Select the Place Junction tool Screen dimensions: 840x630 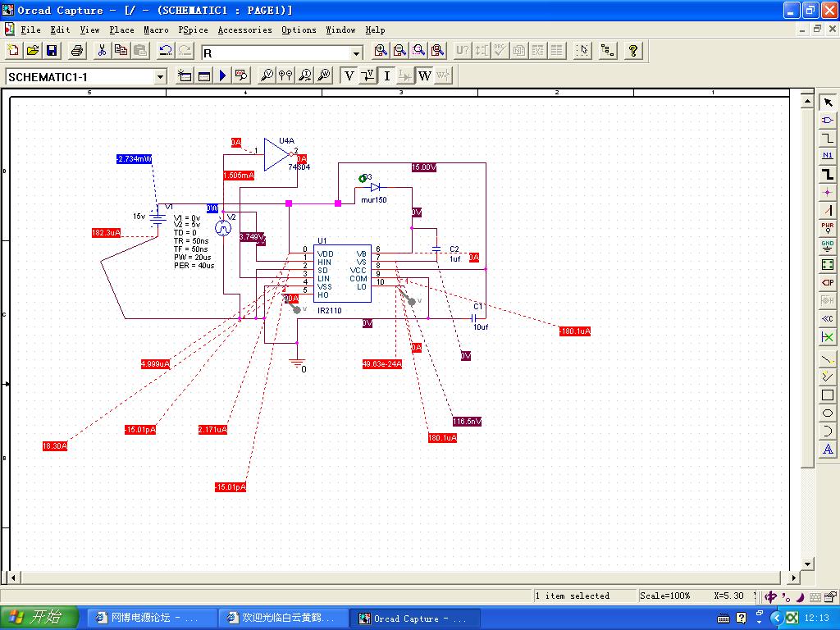pos(828,192)
